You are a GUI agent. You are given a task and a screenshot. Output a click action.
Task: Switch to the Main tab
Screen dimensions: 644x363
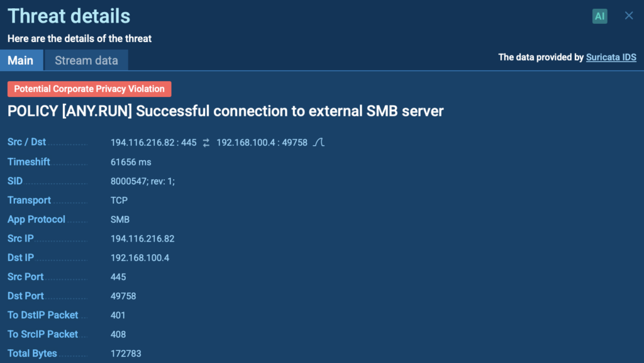coord(21,60)
